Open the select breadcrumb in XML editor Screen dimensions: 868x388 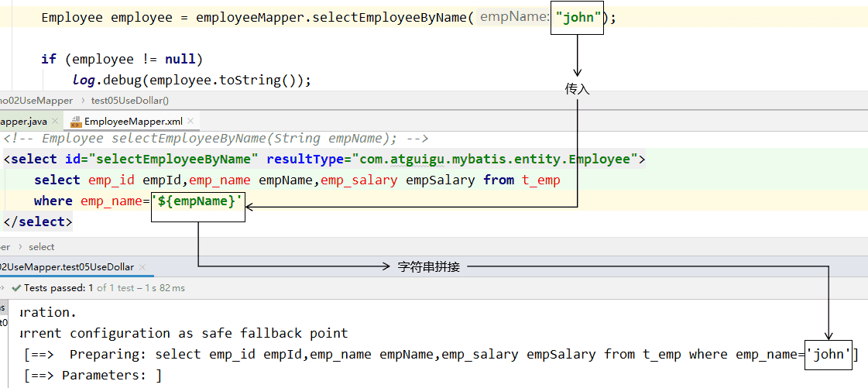42,247
